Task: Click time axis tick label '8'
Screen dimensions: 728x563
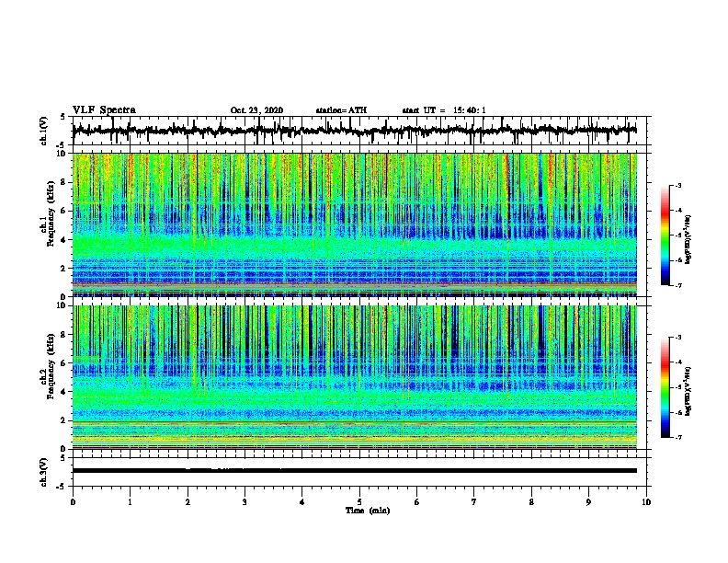Action: 531,502
